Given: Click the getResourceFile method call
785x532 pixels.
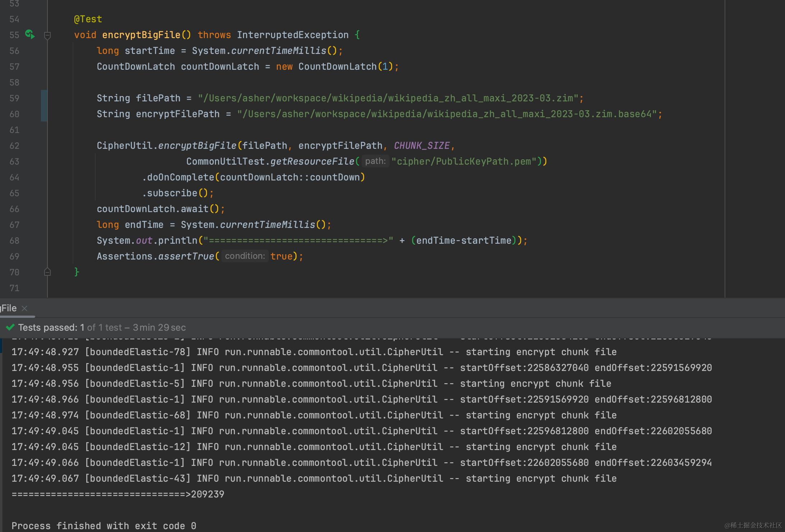Looking at the screenshot, I should click(312, 161).
